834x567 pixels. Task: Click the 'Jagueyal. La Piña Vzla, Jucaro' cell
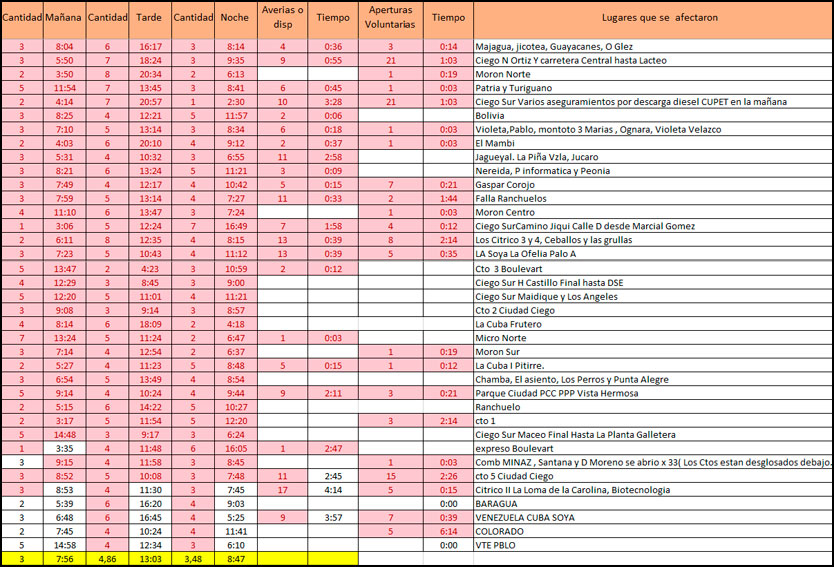(x=653, y=157)
